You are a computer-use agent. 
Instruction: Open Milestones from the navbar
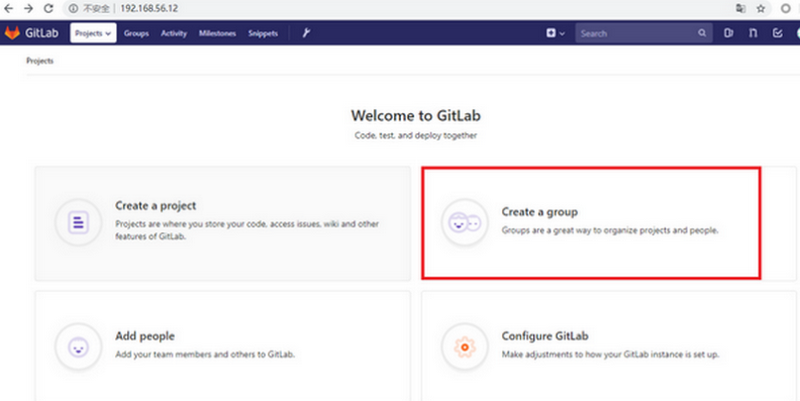(x=217, y=33)
